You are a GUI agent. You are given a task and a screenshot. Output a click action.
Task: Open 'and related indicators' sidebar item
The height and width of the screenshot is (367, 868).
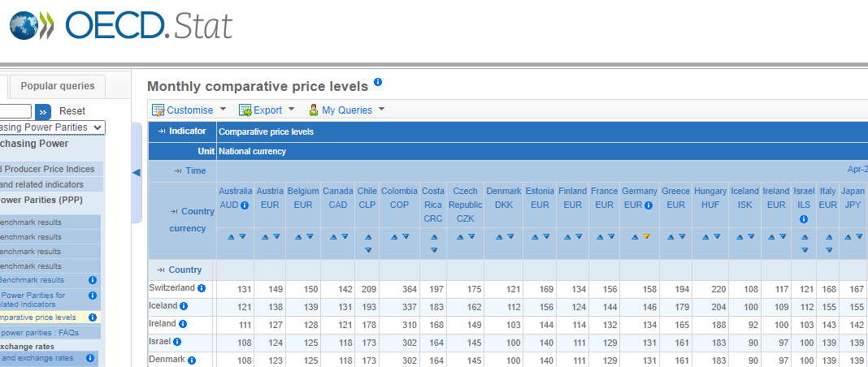42,184
